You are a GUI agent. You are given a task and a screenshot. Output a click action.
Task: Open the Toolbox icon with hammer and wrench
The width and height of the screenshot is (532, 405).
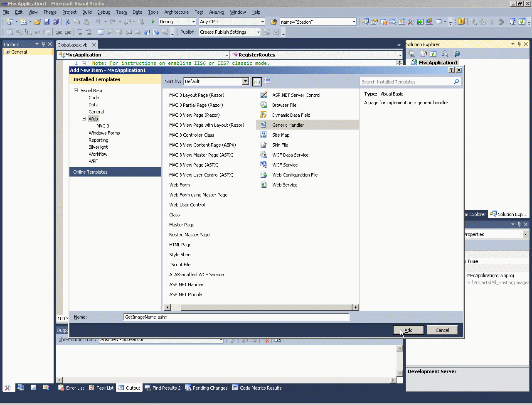[x=411, y=22]
